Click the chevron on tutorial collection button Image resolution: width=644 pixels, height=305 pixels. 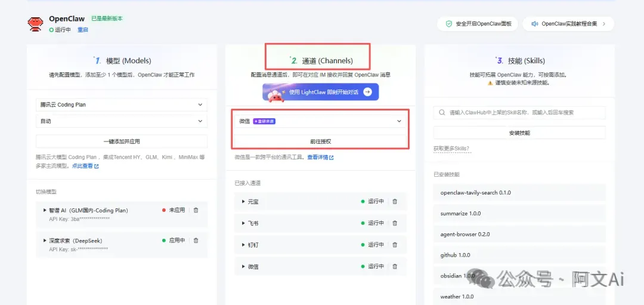click(x=603, y=24)
